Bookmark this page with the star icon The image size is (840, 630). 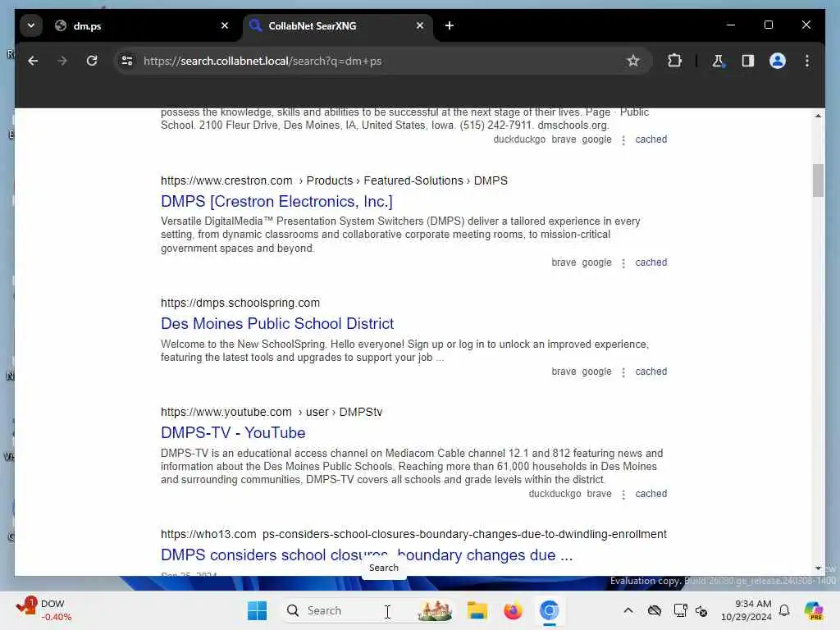pyautogui.click(x=633, y=61)
